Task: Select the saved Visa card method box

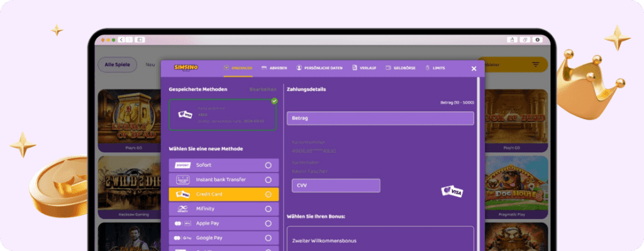Action: click(x=223, y=114)
